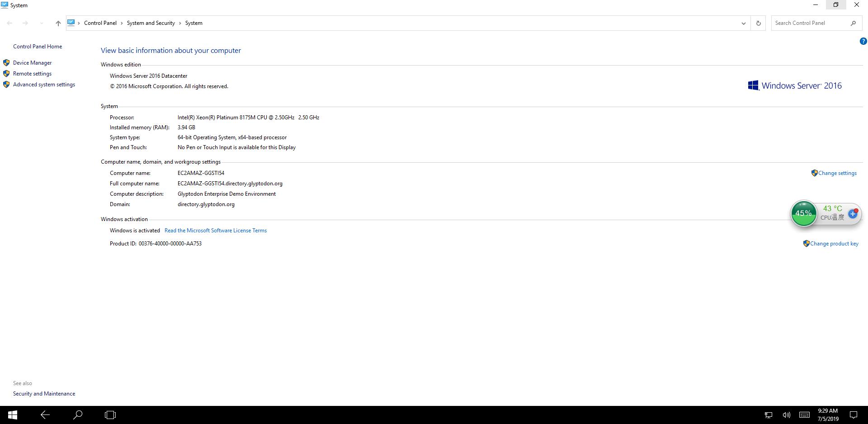Expand chevron before Control Panel breadcrumb
This screenshot has width=868, height=424.
79,23
